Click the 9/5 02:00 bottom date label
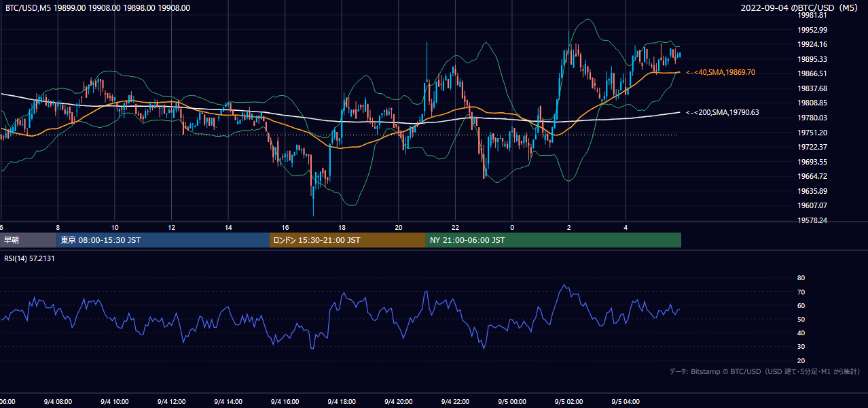The height and width of the screenshot is (408, 868). (569, 402)
